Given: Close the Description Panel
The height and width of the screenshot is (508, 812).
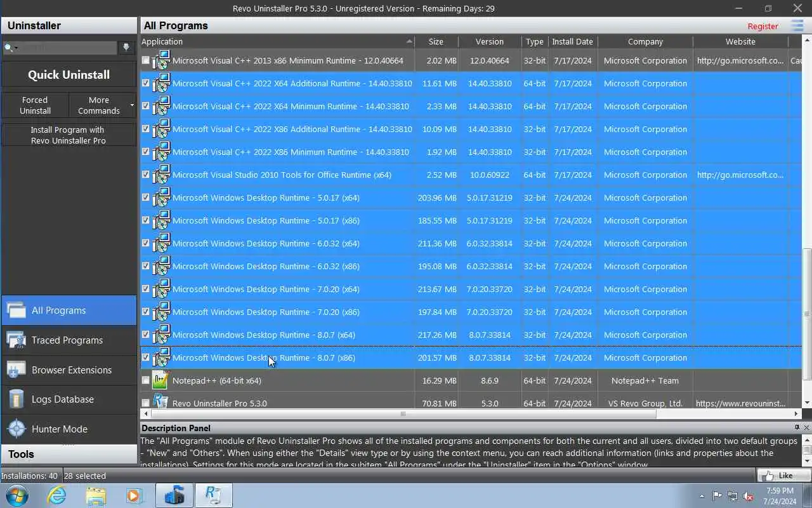Looking at the screenshot, I should [806, 427].
